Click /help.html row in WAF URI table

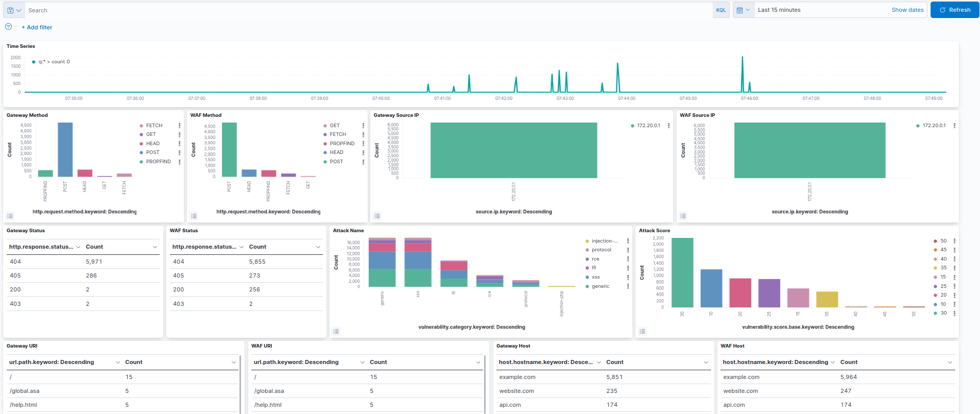coord(367,405)
